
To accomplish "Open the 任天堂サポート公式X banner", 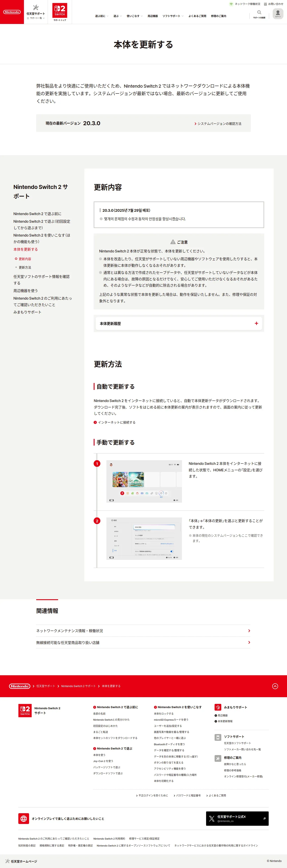I will (x=237, y=818).
